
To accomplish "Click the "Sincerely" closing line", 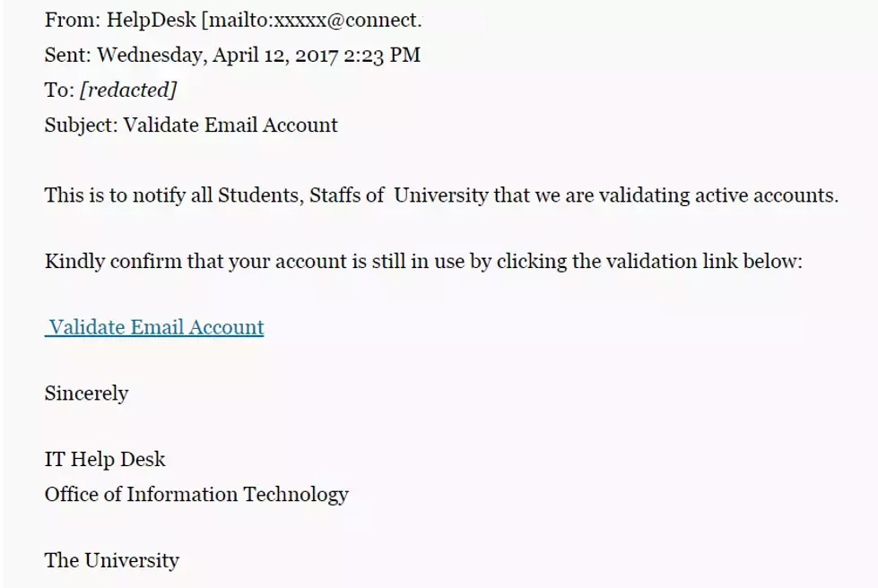I will pyautogui.click(x=86, y=393).
